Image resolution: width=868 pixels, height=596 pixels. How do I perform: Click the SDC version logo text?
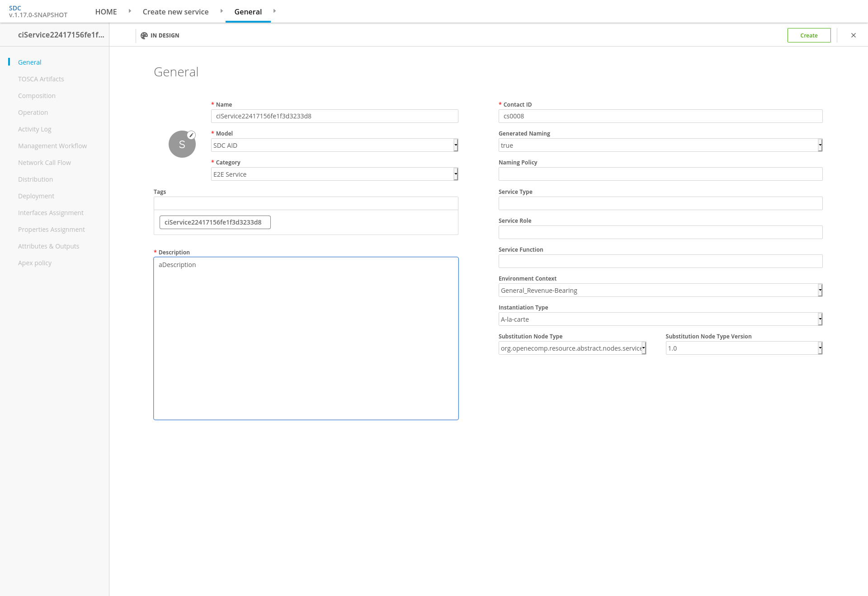point(38,11)
